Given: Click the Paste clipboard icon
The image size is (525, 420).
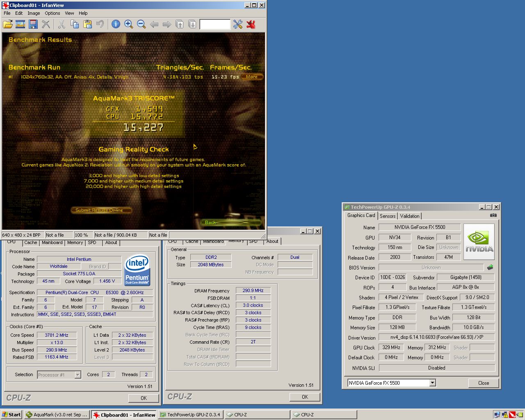Looking at the screenshot, I should [x=87, y=24].
